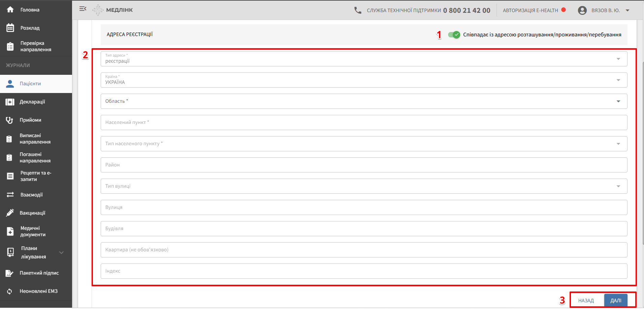The width and height of the screenshot is (644, 309).
Task: Click the home icon in the sidebar
Action: (x=10, y=10)
